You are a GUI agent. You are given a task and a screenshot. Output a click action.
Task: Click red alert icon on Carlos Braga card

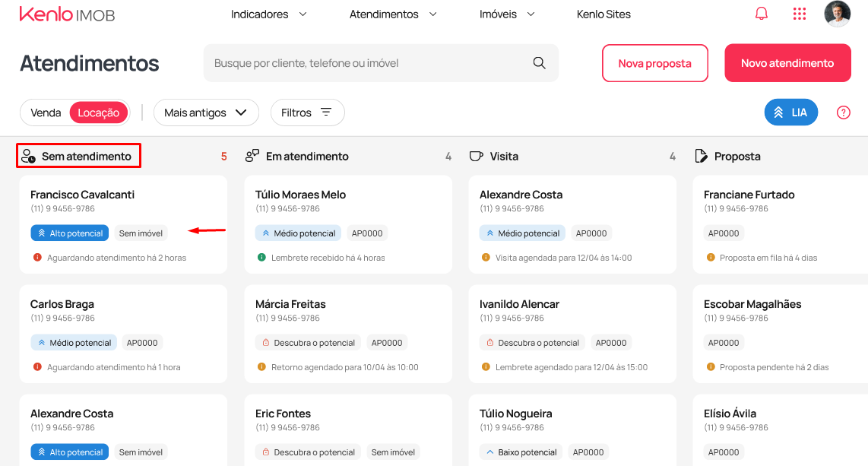(x=38, y=367)
